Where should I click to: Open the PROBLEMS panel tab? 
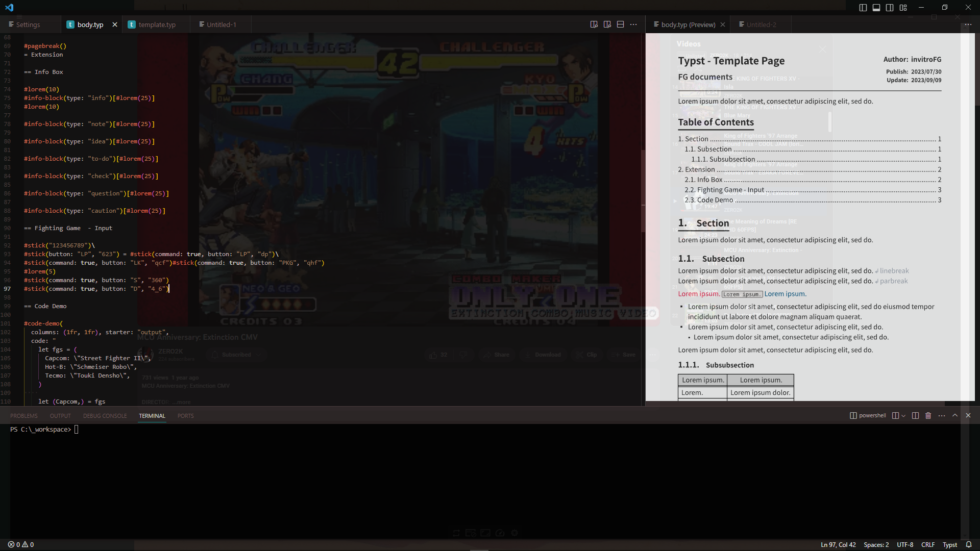click(24, 416)
